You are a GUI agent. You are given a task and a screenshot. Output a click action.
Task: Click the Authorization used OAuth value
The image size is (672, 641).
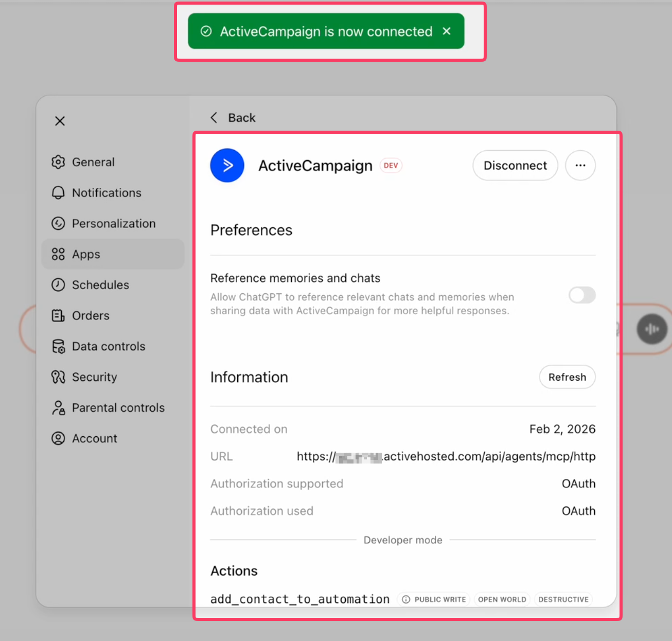pos(578,511)
